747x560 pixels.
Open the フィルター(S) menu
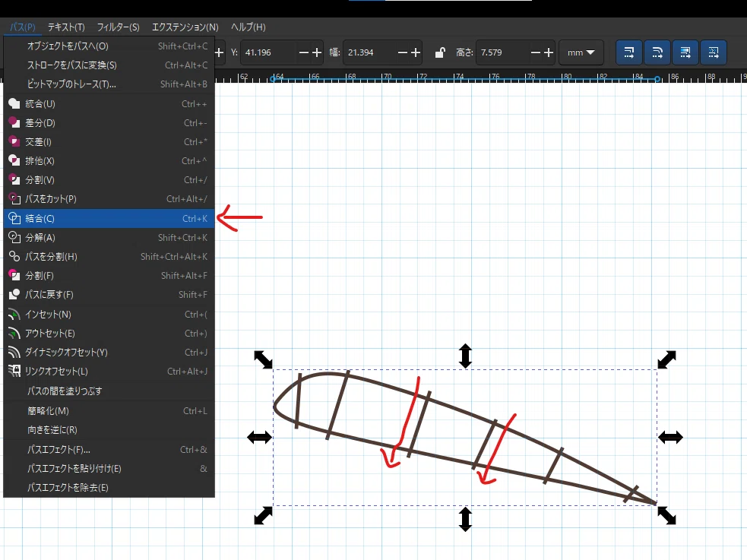(118, 27)
